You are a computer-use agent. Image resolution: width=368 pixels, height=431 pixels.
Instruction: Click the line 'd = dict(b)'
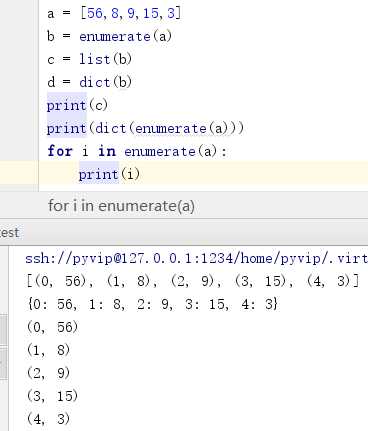click(x=90, y=82)
